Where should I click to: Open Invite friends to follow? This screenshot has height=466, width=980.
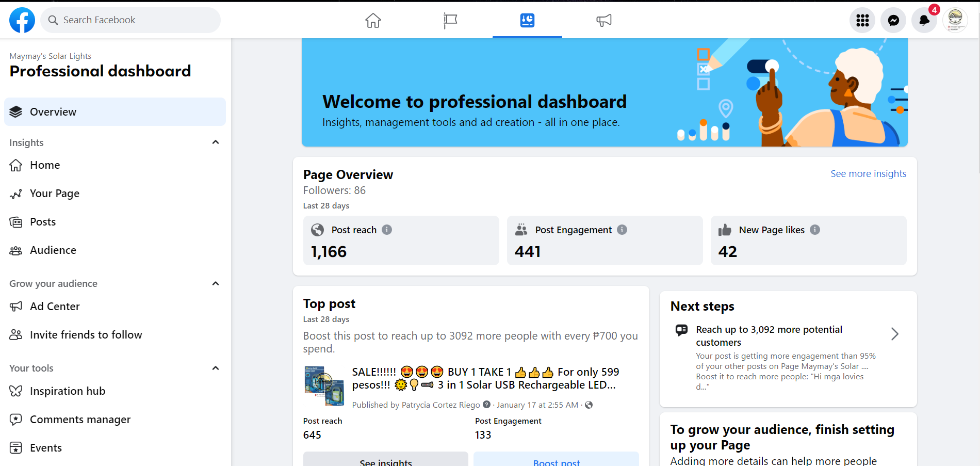(115, 335)
